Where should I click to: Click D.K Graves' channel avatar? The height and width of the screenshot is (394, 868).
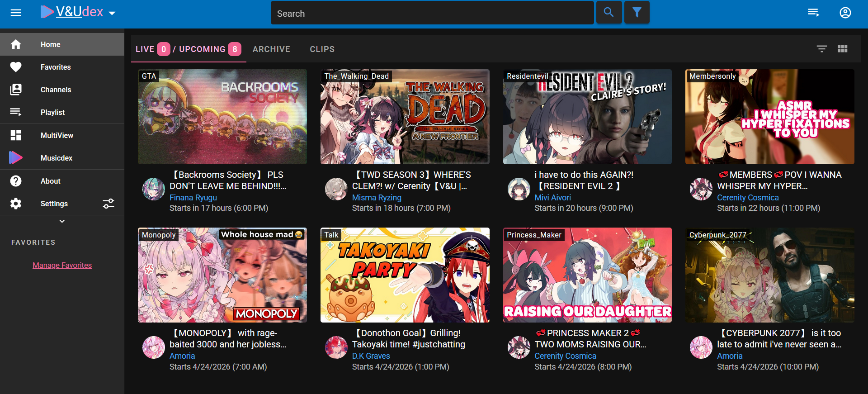point(336,347)
